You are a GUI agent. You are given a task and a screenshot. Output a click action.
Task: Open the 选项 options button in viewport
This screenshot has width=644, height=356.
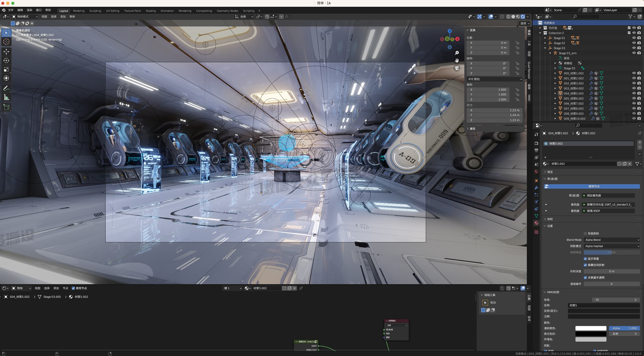tap(525, 23)
